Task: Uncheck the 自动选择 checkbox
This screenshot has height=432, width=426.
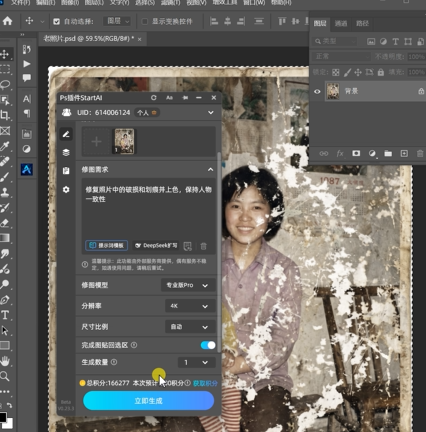Action: click(x=57, y=22)
